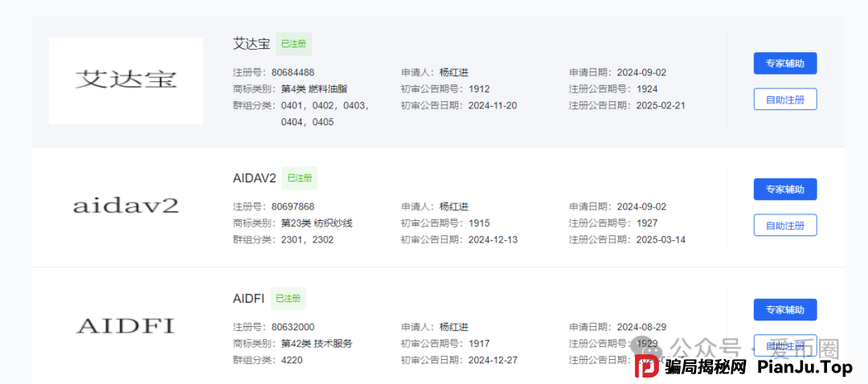
Task: Click application date 2024-09-02 for AIDAV2
Action: click(641, 207)
